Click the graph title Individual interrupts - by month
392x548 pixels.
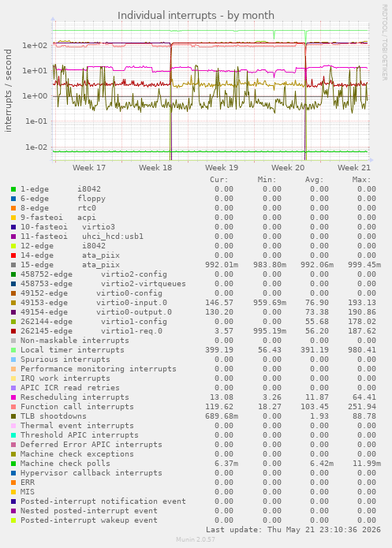click(196, 16)
